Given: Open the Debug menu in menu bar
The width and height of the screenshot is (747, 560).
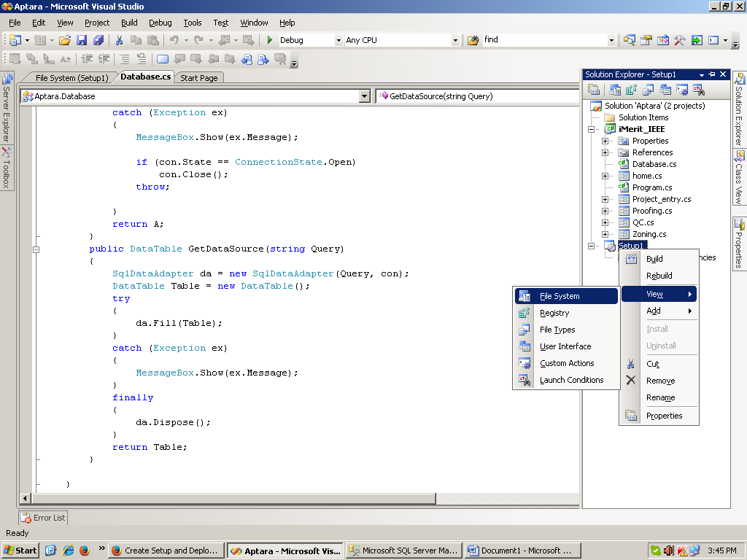Looking at the screenshot, I should (160, 23).
